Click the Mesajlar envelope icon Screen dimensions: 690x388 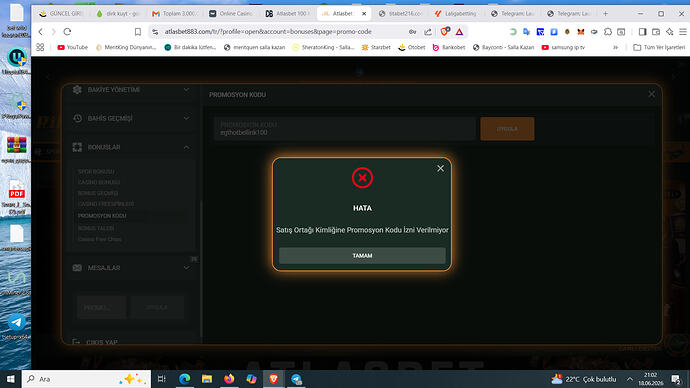point(77,268)
